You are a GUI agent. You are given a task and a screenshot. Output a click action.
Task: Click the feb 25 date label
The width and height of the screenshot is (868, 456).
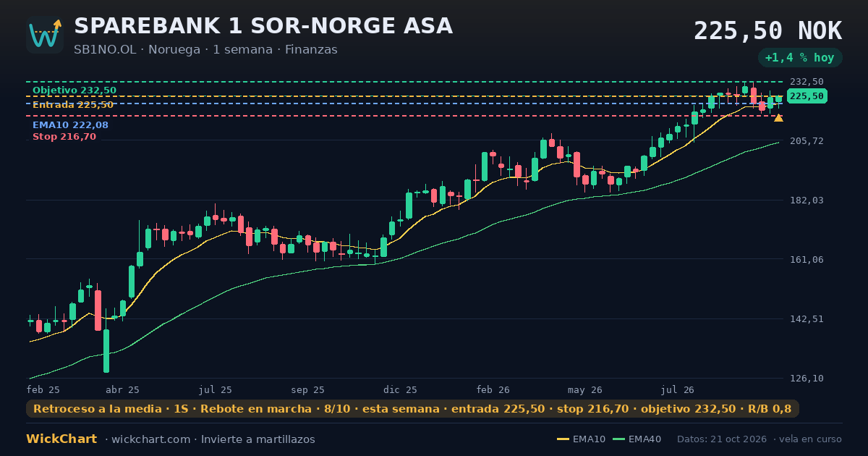(43, 389)
